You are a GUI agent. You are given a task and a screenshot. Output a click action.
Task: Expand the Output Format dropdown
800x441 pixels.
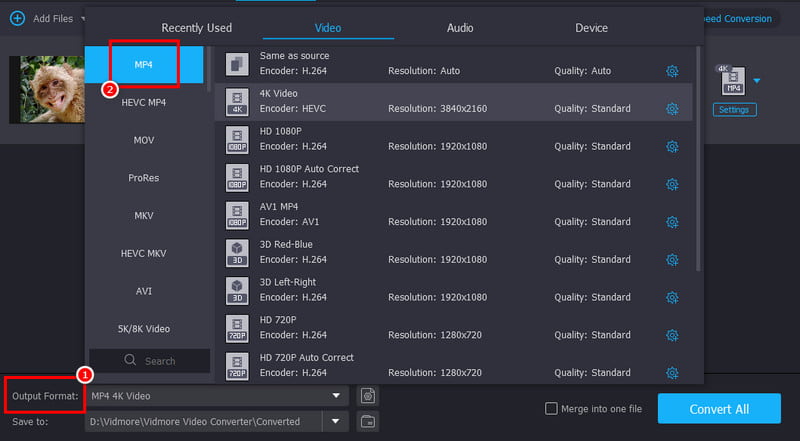[336, 396]
